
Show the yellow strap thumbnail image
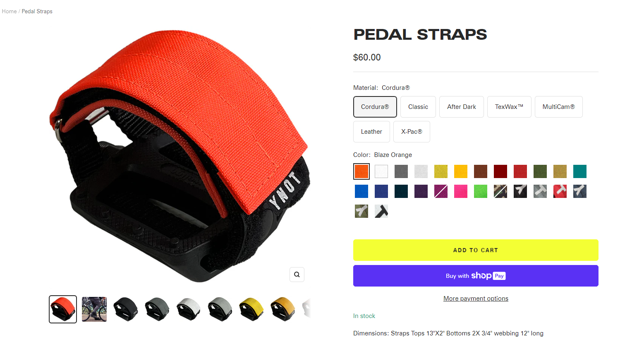coord(251,309)
